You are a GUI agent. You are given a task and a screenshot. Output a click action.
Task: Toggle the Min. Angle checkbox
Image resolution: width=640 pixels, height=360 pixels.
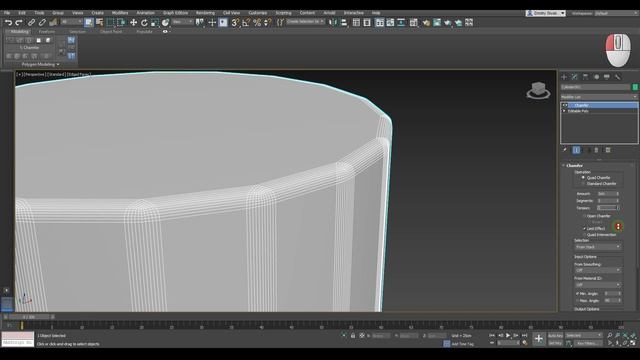[577, 293]
